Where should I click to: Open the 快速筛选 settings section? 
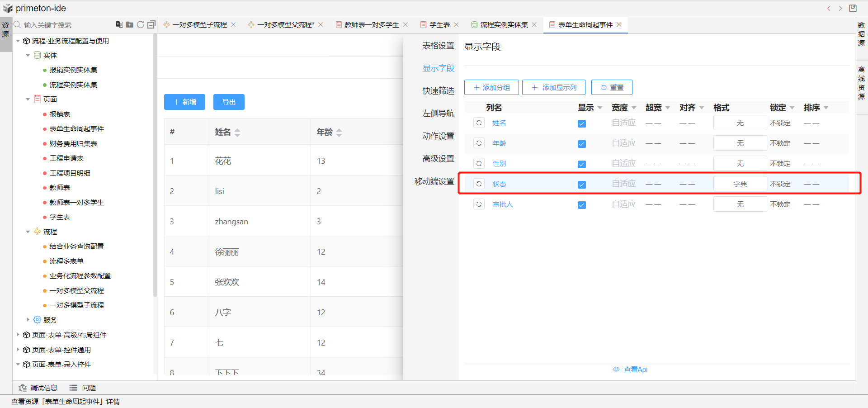tap(438, 91)
